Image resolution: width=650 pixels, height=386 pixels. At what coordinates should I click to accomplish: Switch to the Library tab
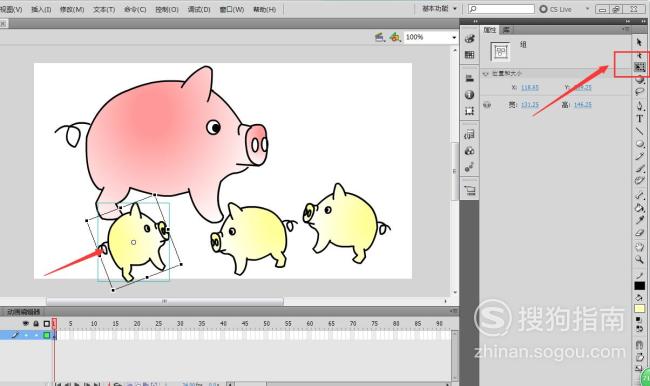pos(506,30)
